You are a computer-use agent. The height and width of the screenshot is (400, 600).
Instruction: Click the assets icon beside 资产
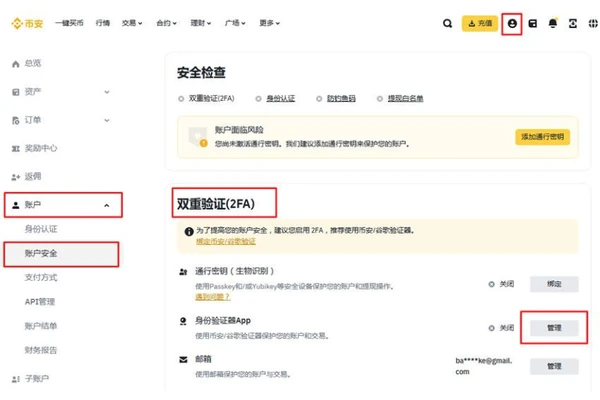pos(16,92)
